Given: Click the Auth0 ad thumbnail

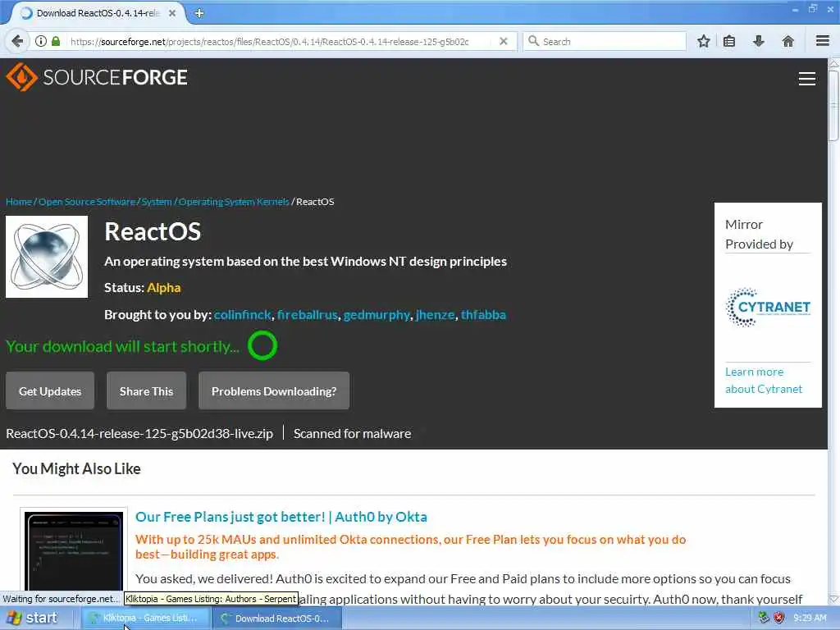Looking at the screenshot, I should tap(74, 550).
